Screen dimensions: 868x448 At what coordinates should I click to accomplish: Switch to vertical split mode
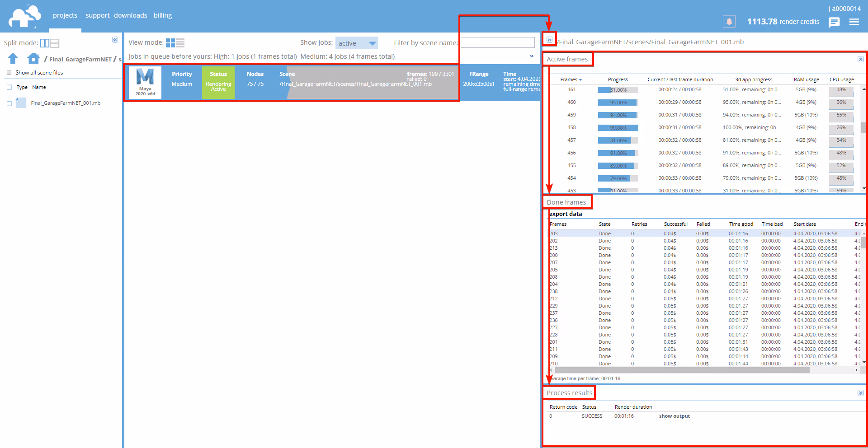point(45,43)
